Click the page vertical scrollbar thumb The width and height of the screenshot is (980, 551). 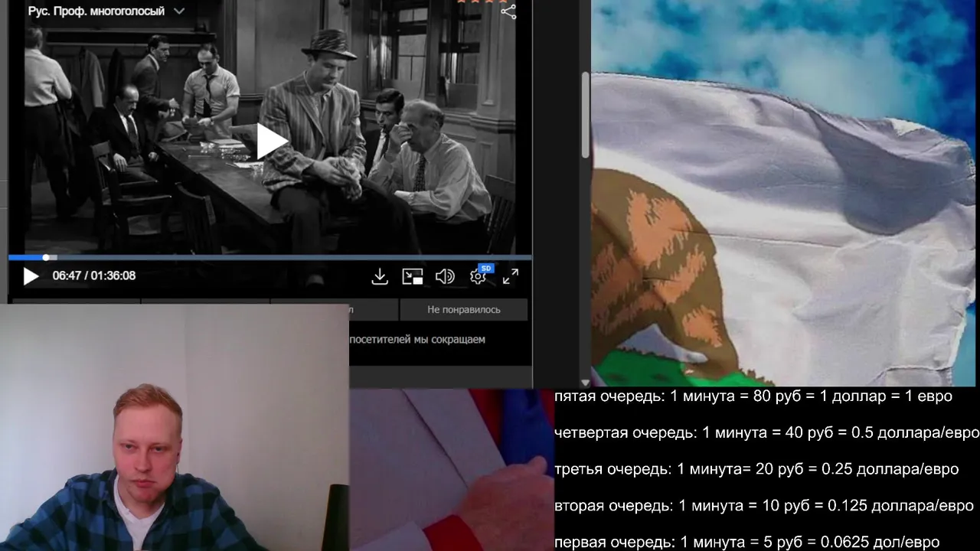point(586,115)
